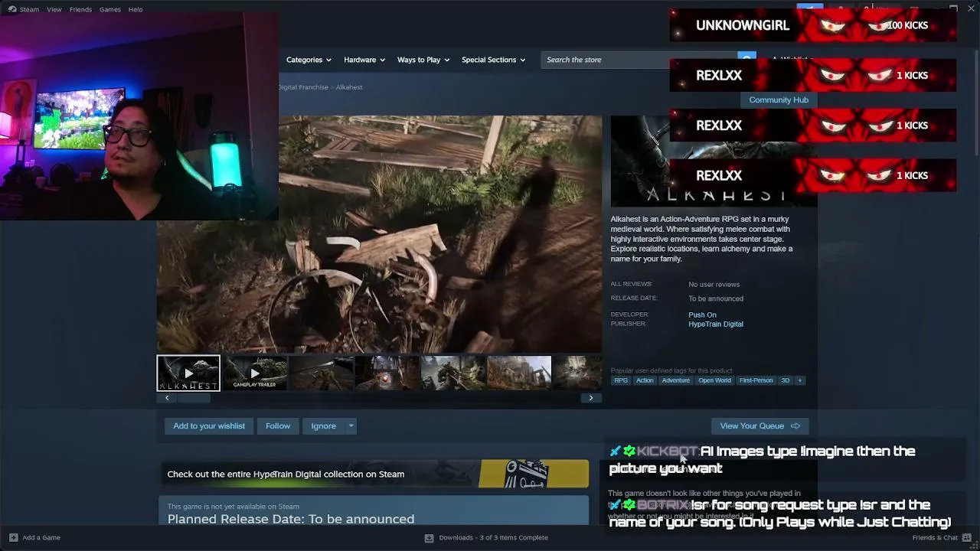
Task: Click the Digital Franchise breadcrumb link
Action: (x=303, y=87)
